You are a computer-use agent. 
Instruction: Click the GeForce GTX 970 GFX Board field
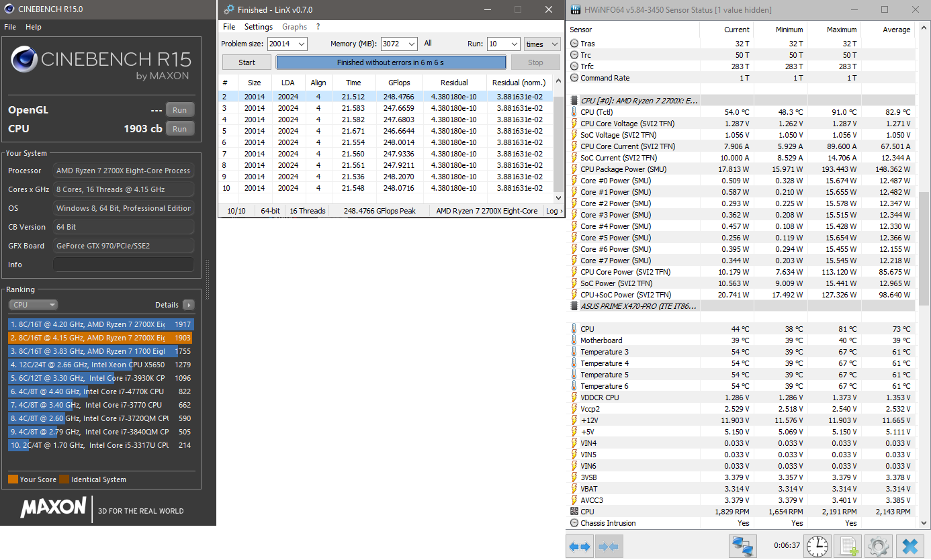(x=124, y=246)
